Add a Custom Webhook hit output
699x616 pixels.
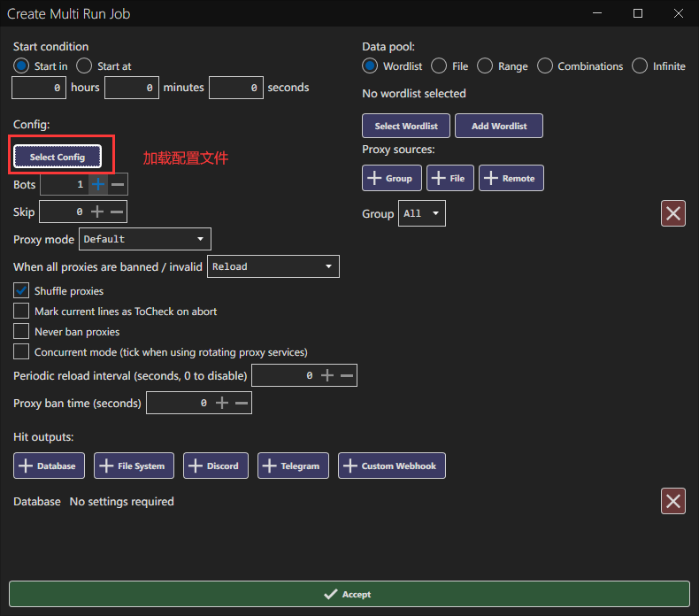(x=392, y=466)
